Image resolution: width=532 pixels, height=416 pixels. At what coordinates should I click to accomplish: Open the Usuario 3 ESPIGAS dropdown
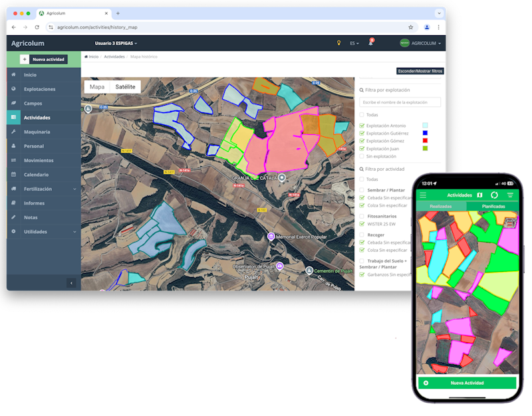tap(116, 43)
